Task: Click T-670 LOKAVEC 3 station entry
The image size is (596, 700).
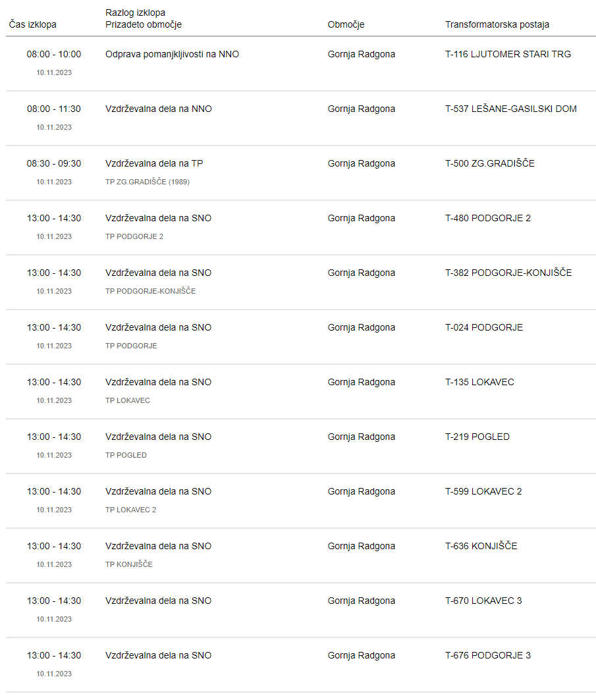Action: point(483,601)
